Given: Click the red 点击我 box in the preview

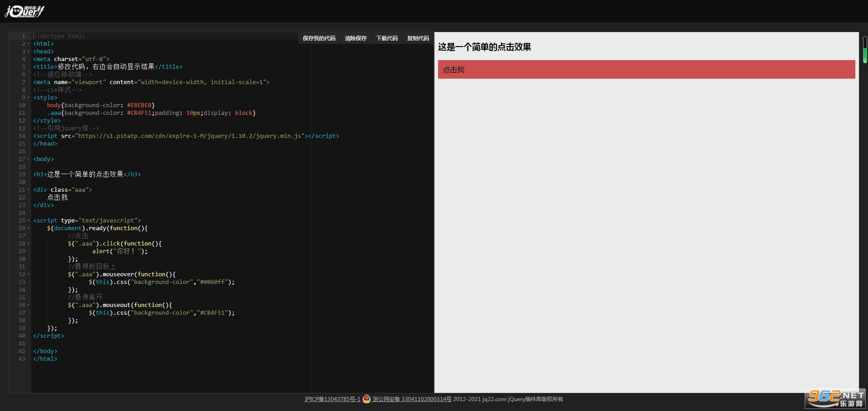Looking at the screenshot, I should click(x=646, y=70).
